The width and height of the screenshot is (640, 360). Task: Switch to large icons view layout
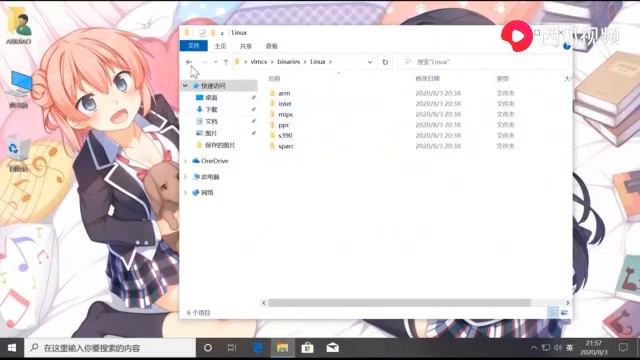coord(564,313)
